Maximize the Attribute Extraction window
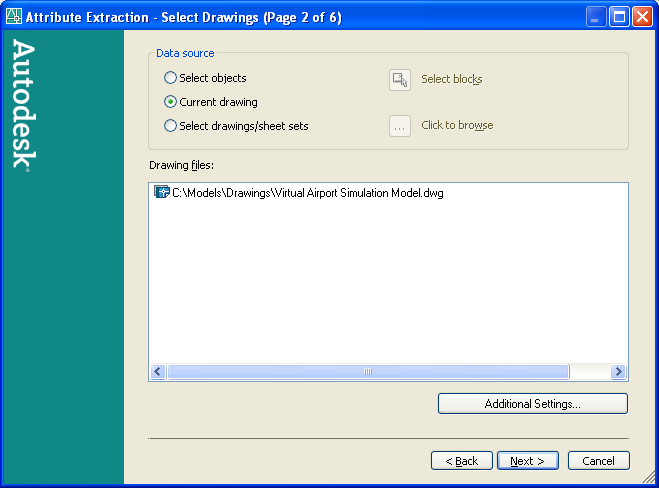This screenshot has height=488, width=659. point(619,17)
